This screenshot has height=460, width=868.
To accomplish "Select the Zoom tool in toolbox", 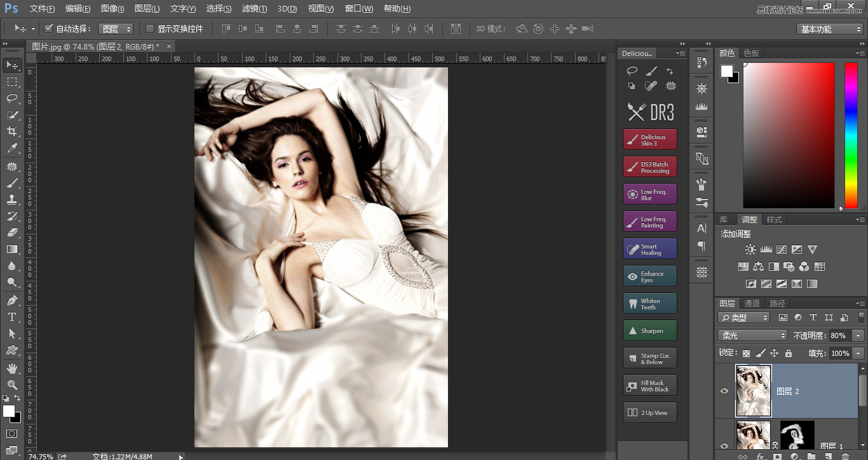I will [x=12, y=384].
